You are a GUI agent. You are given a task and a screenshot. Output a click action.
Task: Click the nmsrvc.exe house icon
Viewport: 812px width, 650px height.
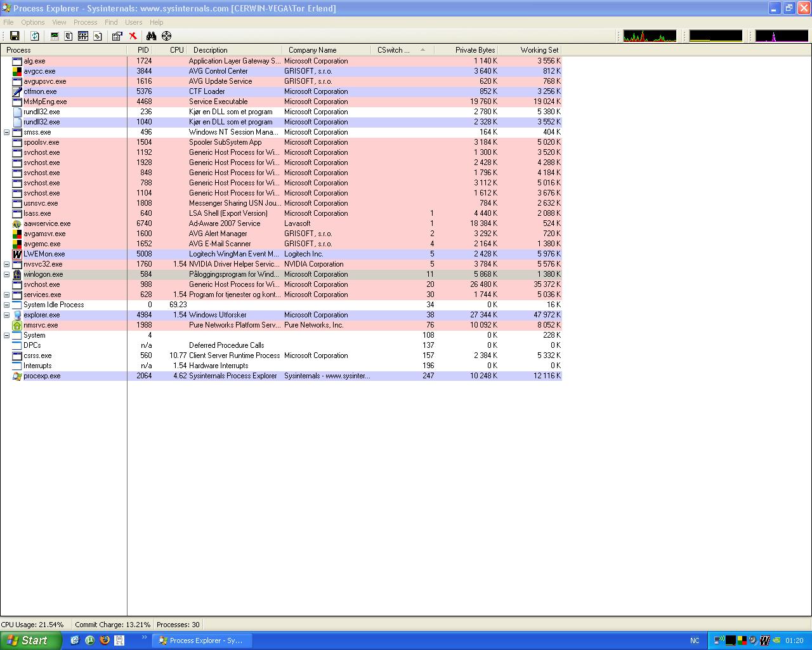coord(17,325)
